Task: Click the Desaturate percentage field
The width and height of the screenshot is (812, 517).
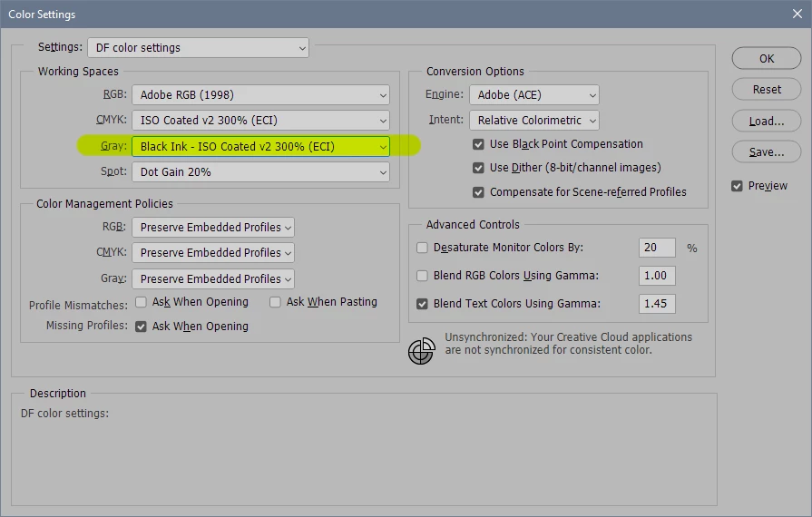Action: (657, 248)
